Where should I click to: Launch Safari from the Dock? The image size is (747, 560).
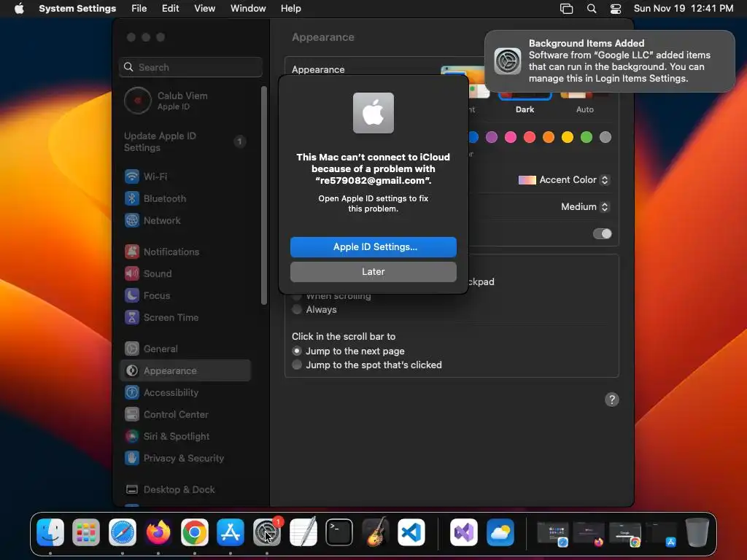click(x=123, y=532)
